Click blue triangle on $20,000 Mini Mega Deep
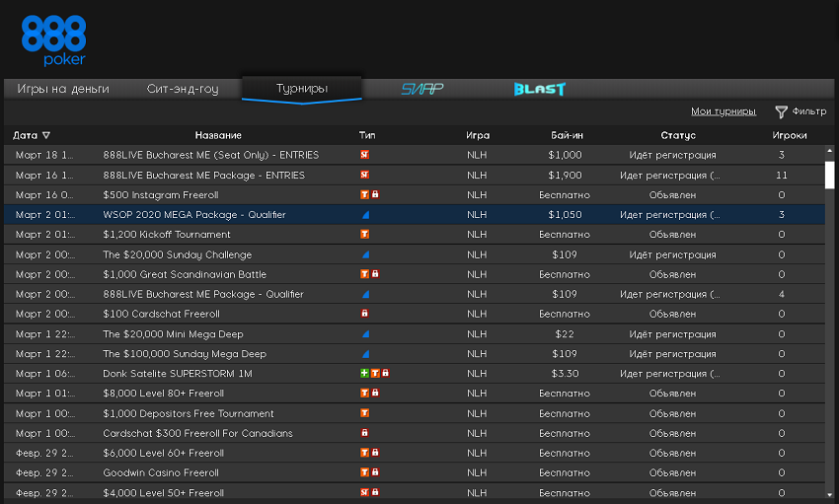This screenshot has width=839, height=504. pos(364,334)
